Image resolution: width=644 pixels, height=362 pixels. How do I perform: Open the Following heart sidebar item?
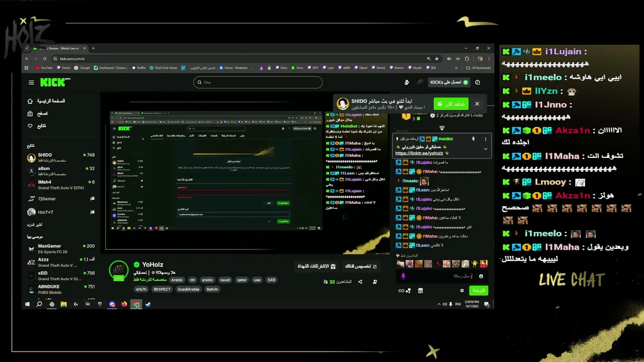pos(37,126)
